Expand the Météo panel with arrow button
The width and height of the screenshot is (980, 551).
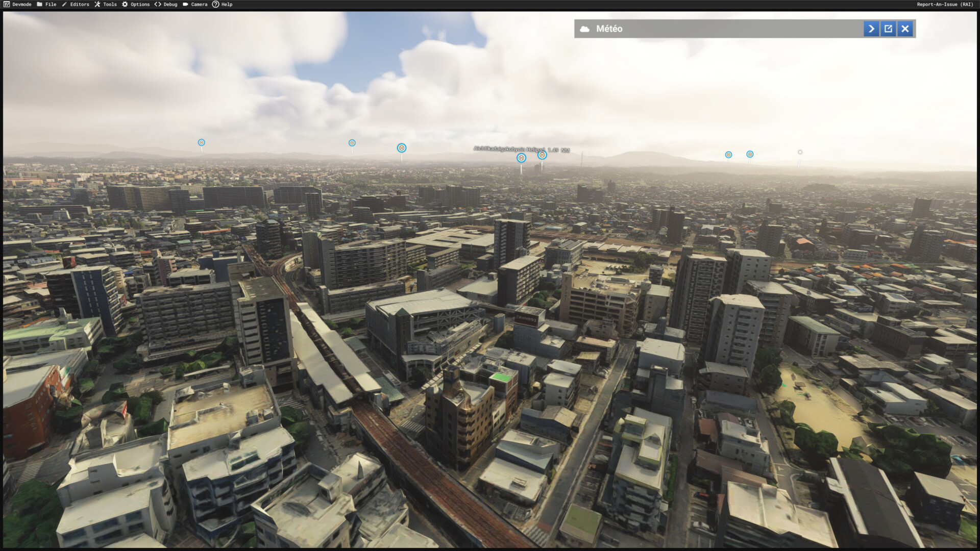pyautogui.click(x=871, y=29)
